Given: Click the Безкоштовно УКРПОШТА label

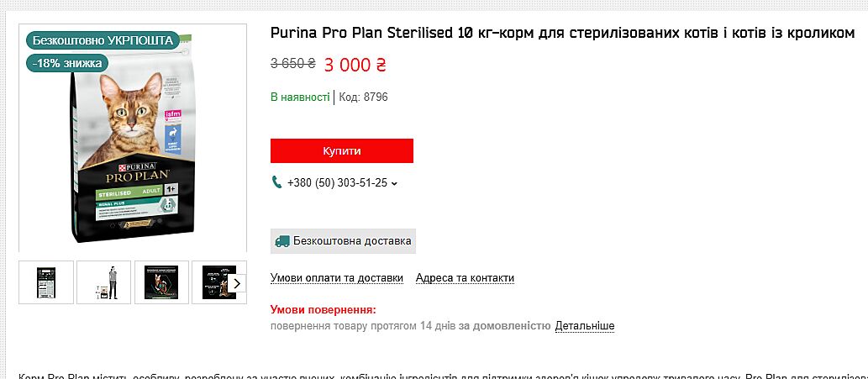Looking at the screenshot, I should point(102,40).
